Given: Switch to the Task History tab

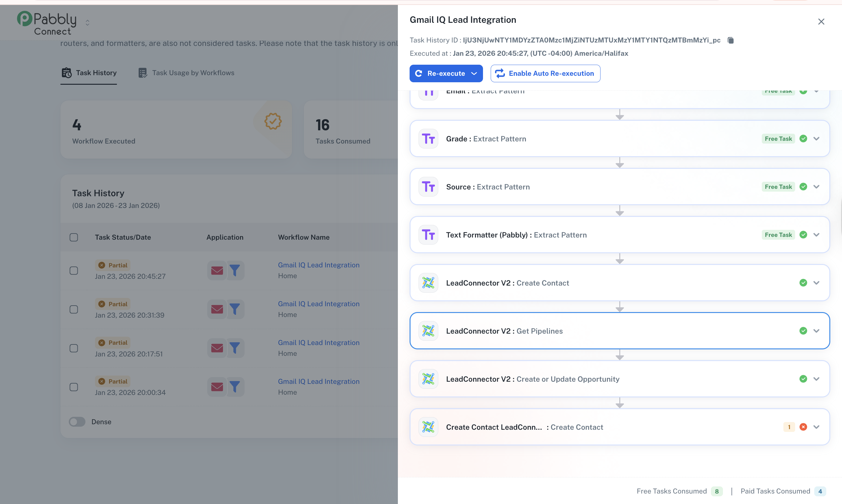Looking at the screenshot, I should pyautogui.click(x=89, y=73).
